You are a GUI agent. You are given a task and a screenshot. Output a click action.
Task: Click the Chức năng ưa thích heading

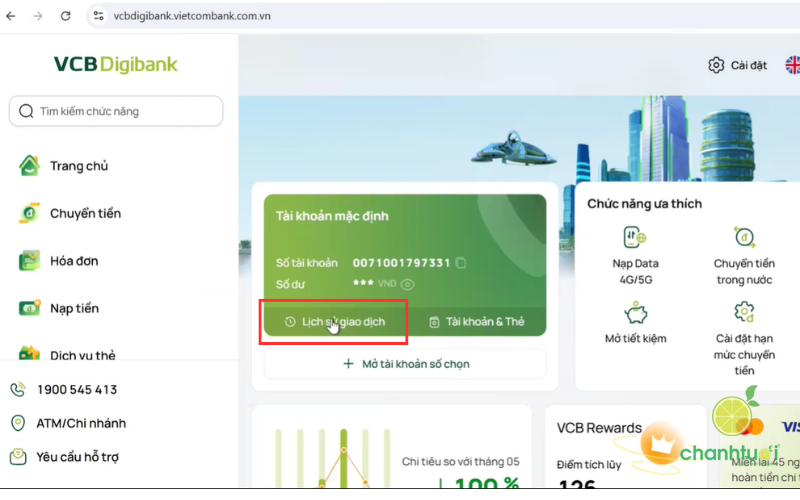click(644, 204)
